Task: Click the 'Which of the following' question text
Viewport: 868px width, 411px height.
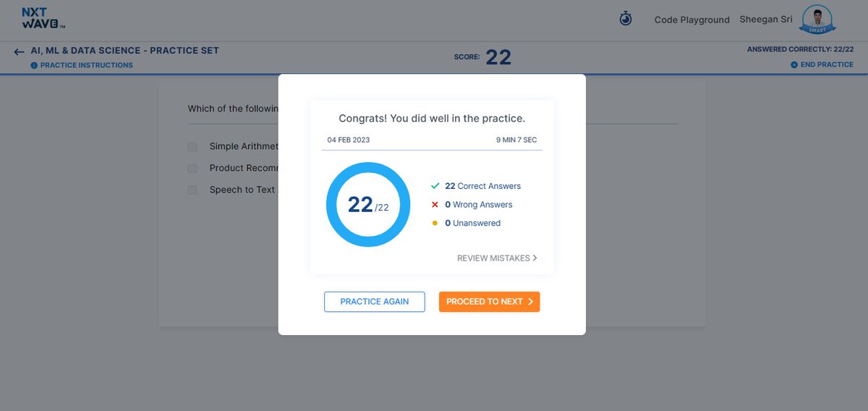Action: 233,109
